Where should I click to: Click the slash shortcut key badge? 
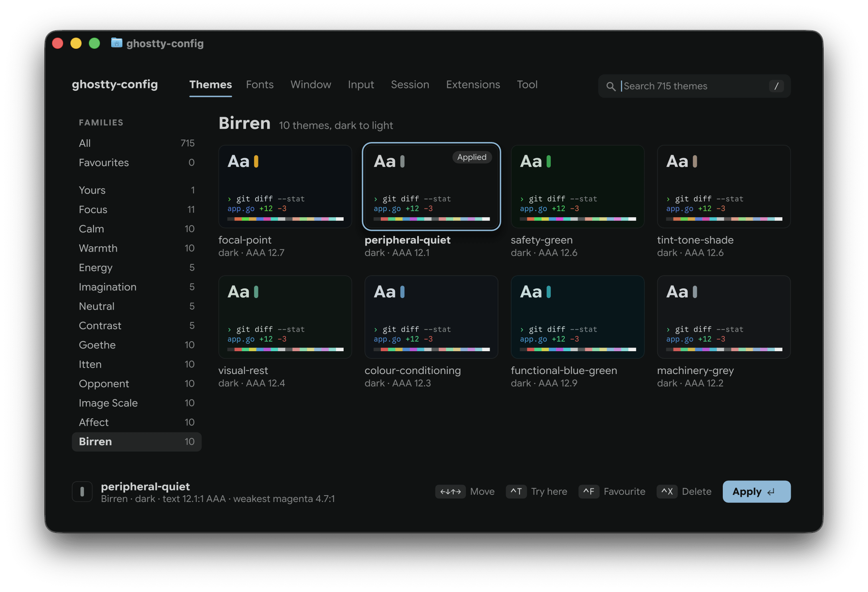pos(776,86)
